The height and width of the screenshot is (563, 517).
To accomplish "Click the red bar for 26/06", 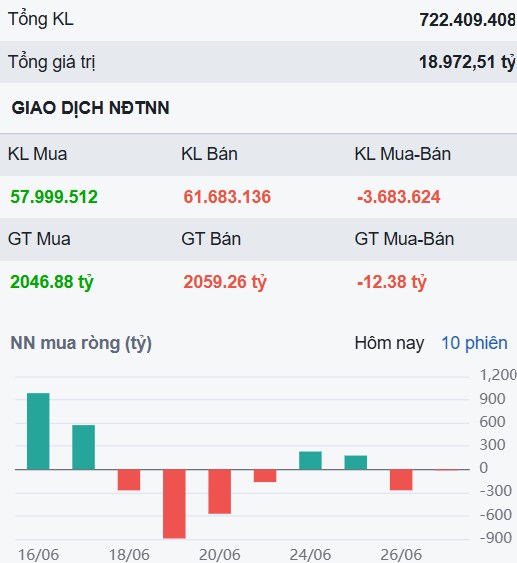I will [x=401, y=480].
